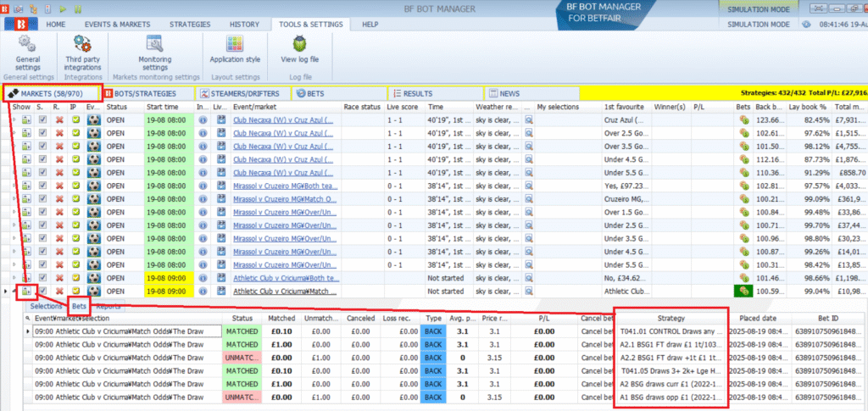This screenshot has height=411, width=868.
Task: Cancel bet for T041.01 CONTROL Draws strategy
Action: tap(597, 330)
